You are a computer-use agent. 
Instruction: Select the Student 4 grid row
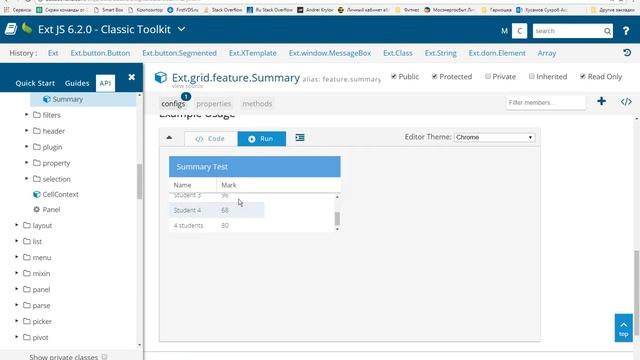click(217, 210)
